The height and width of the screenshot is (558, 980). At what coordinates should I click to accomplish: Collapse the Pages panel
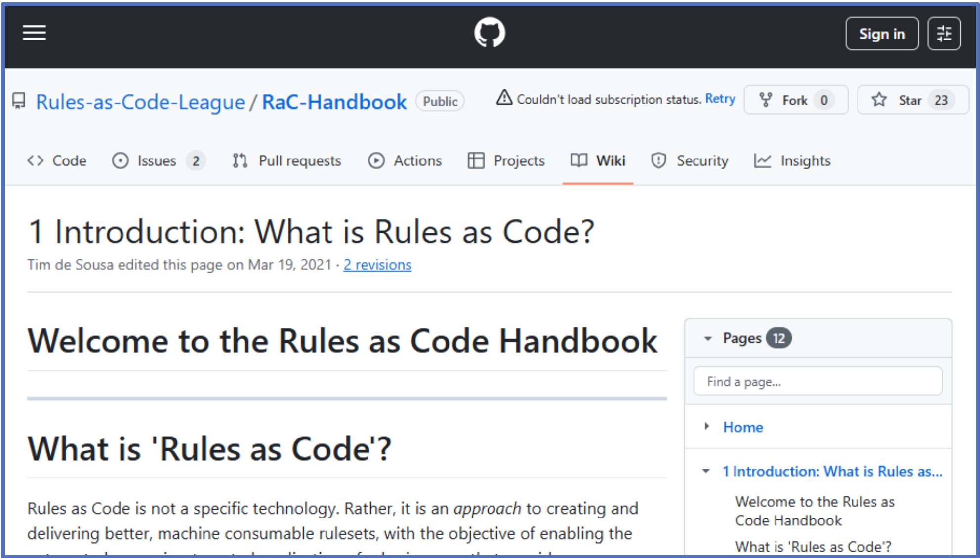click(707, 338)
